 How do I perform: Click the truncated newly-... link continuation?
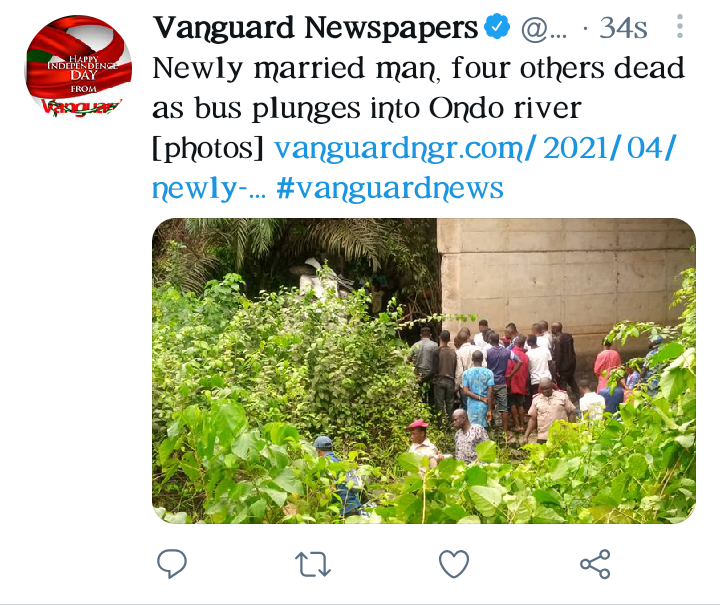209,189
